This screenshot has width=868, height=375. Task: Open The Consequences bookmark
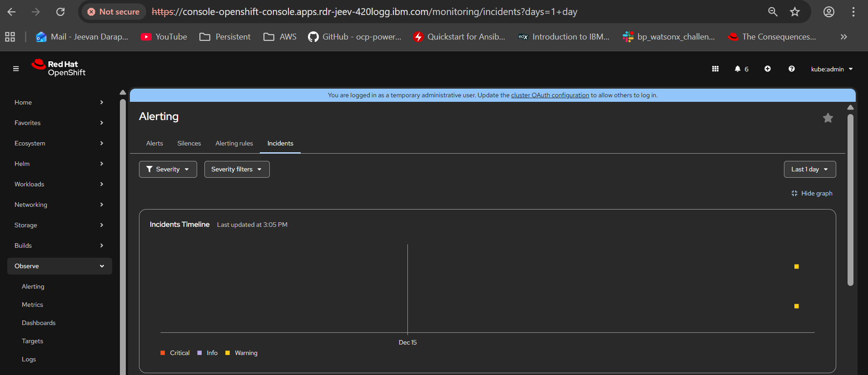click(x=772, y=37)
